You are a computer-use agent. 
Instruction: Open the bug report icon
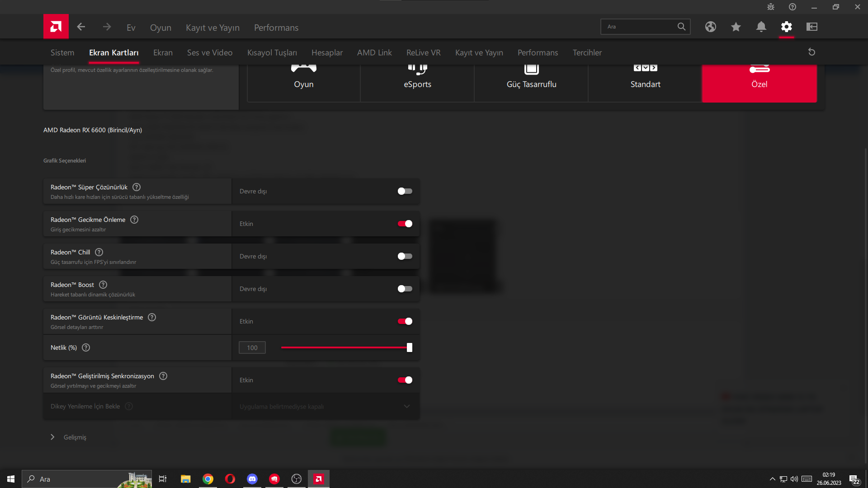(x=771, y=7)
